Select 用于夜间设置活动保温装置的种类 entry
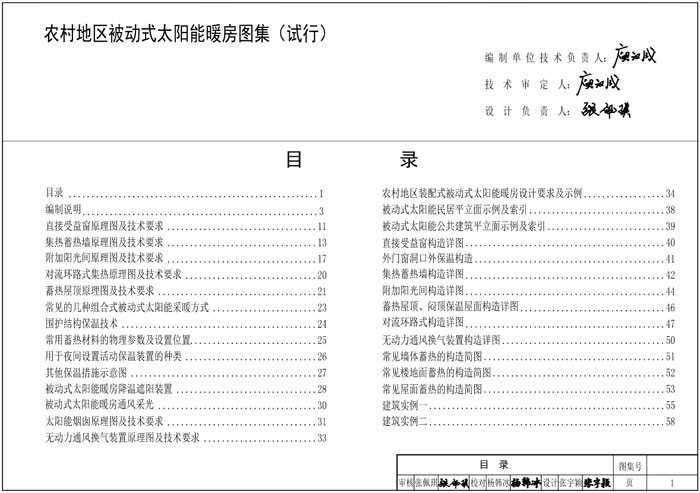Viewport: 700px width, 493px height. tap(186, 356)
